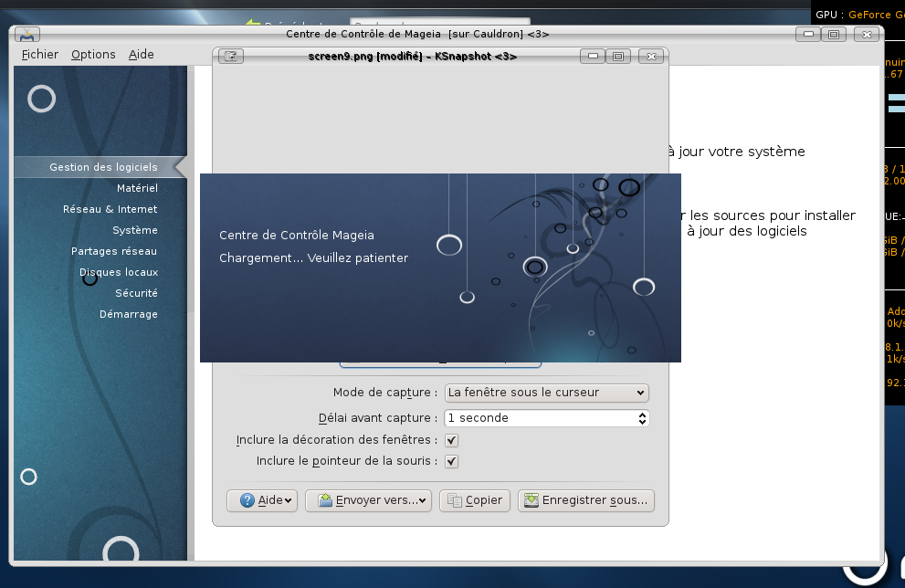
Task: Go to Réseau & Internet section
Action: click(x=110, y=209)
